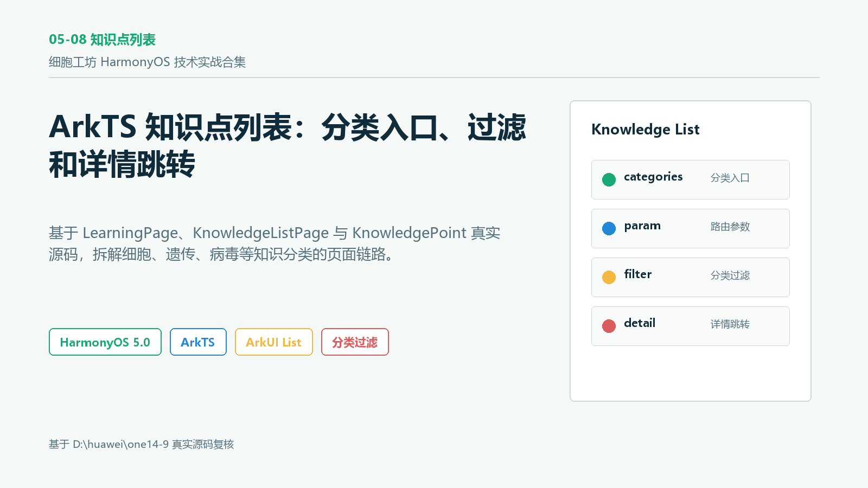Click the 路由参数 description text
The height and width of the screenshot is (488, 868).
(x=730, y=227)
